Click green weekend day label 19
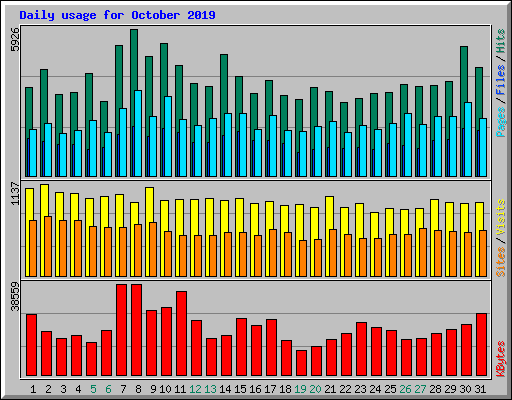Screen dimensions: 512x400 [300, 389]
